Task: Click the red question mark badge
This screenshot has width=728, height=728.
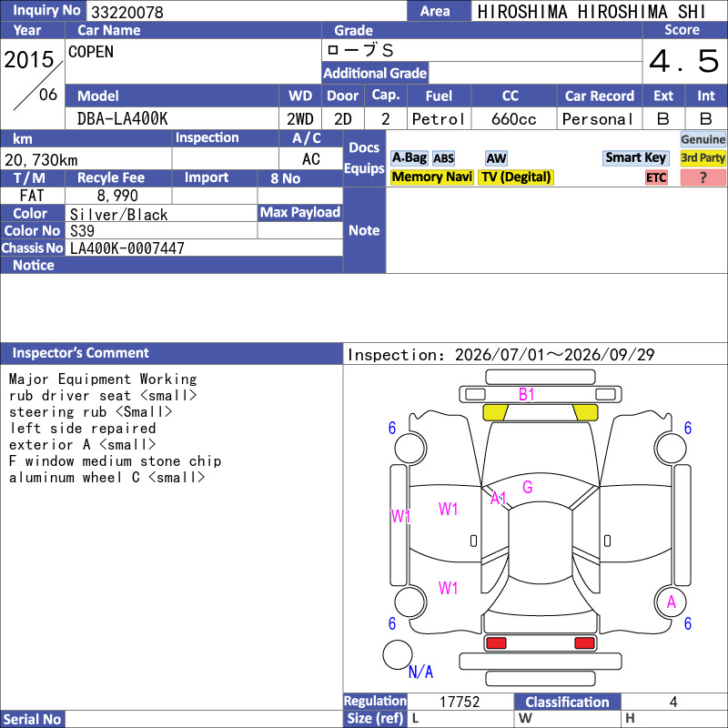Action: (x=703, y=177)
